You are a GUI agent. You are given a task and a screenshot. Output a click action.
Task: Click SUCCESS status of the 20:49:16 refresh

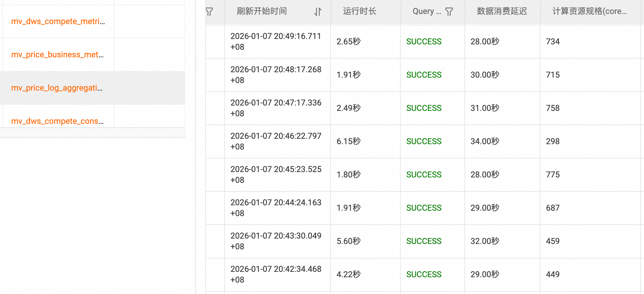point(424,42)
